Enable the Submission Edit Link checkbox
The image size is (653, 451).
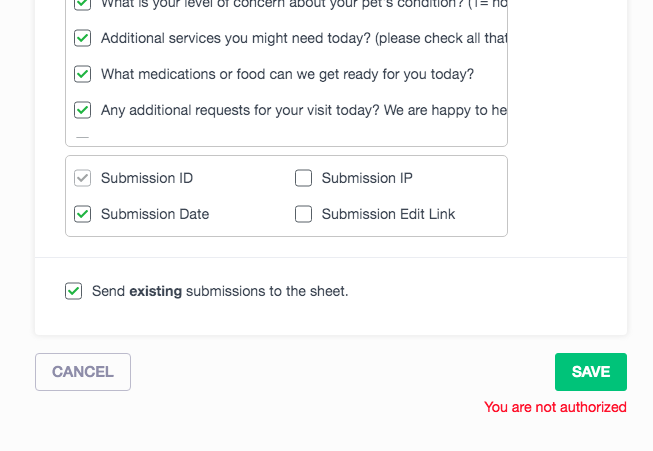[x=304, y=214]
